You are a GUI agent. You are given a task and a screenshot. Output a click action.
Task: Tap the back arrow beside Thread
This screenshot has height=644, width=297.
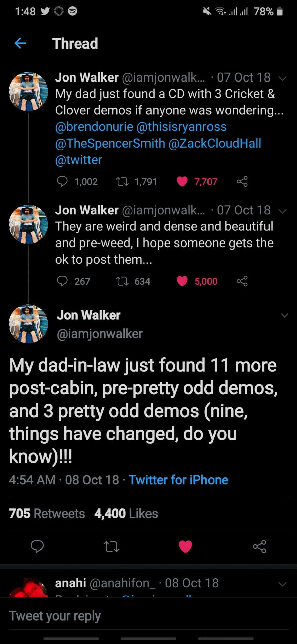[20, 43]
